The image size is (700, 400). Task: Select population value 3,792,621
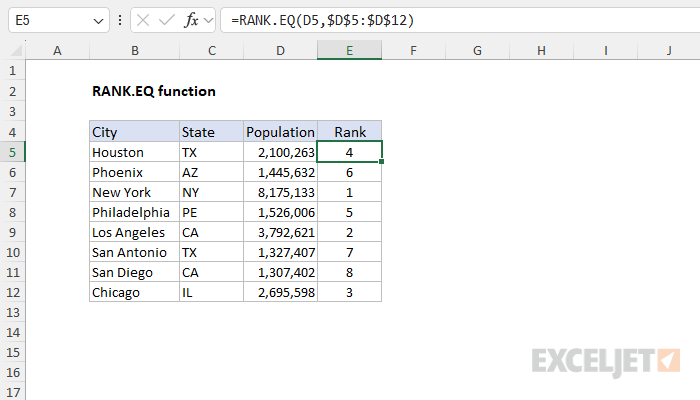click(x=280, y=232)
